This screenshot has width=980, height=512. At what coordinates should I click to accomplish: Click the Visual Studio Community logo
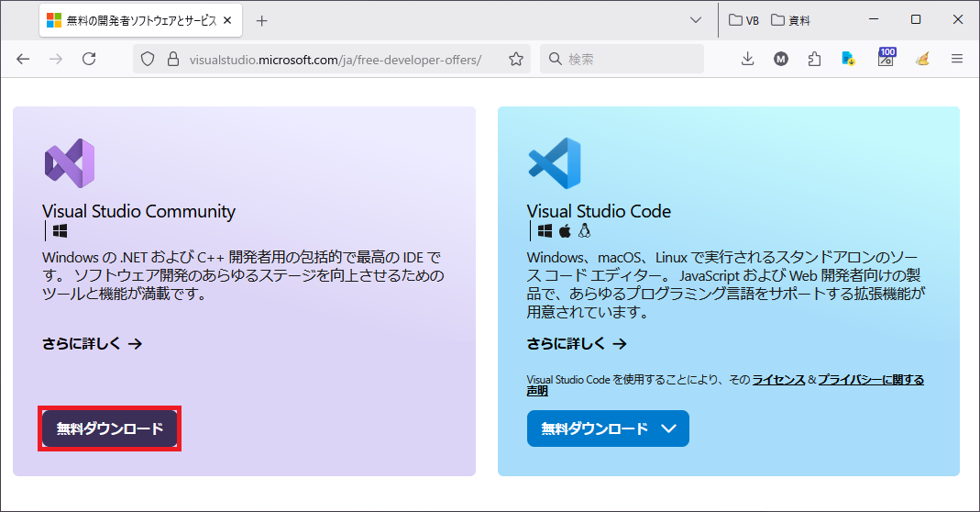tap(70, 162)
